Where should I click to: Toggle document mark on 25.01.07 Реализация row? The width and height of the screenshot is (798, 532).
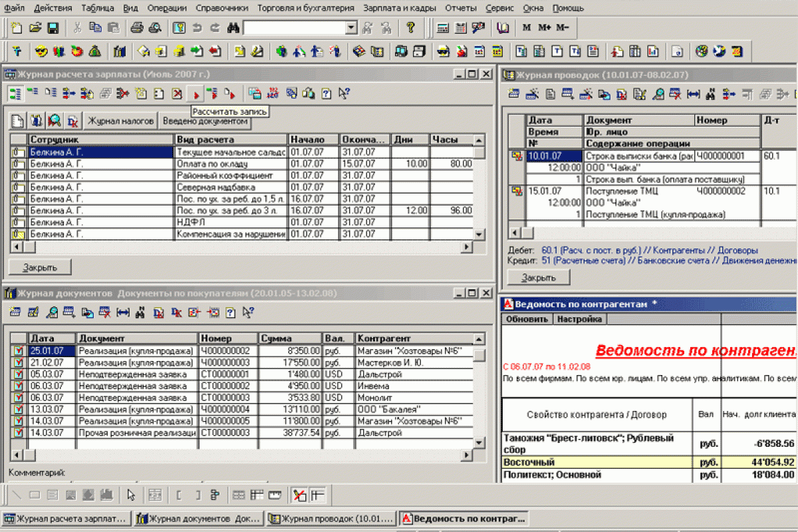(x=19, y=350)
